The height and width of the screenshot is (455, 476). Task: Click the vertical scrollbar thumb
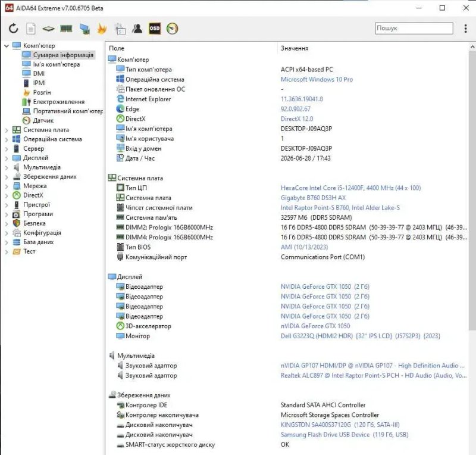click(472, 191)
